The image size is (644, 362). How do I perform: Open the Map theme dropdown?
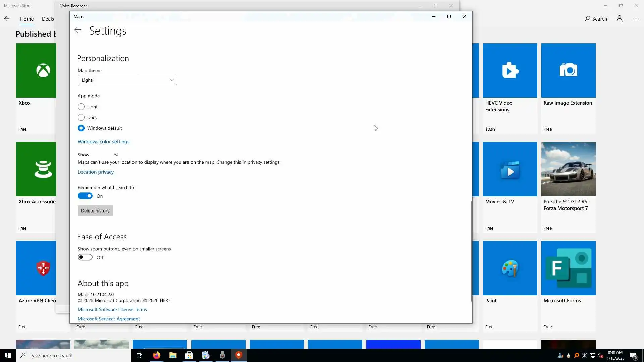[x=127, y=80]
